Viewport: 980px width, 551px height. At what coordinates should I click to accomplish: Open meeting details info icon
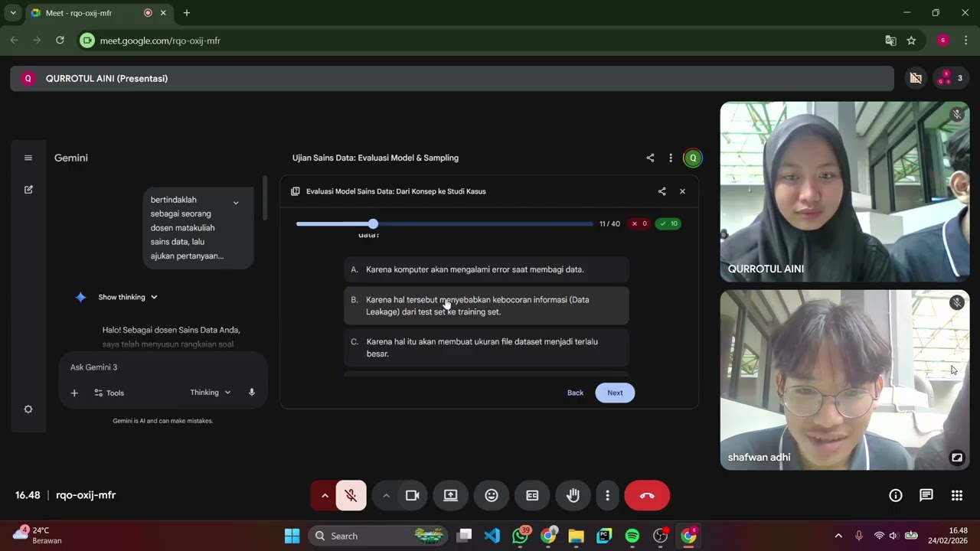tap(895, 495)
